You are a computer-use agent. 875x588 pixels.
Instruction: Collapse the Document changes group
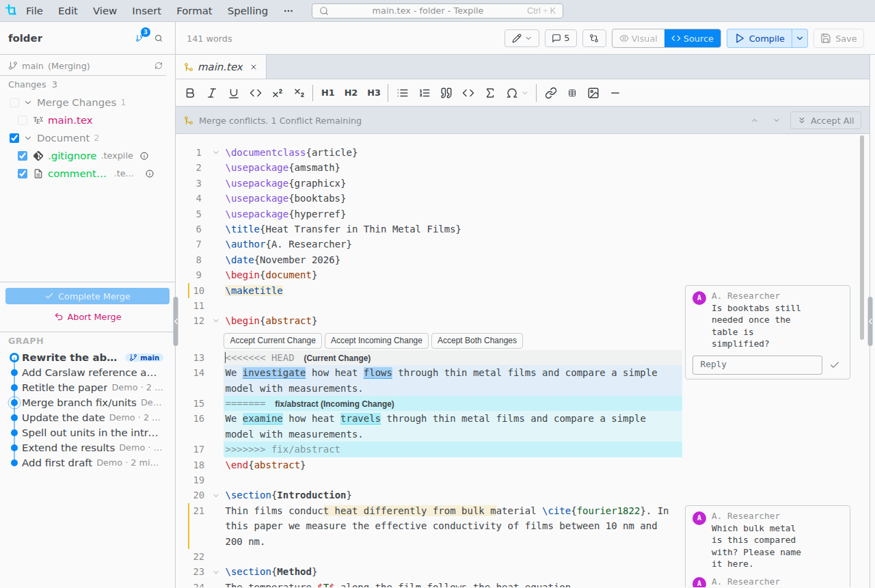click(x=29, y=138)
